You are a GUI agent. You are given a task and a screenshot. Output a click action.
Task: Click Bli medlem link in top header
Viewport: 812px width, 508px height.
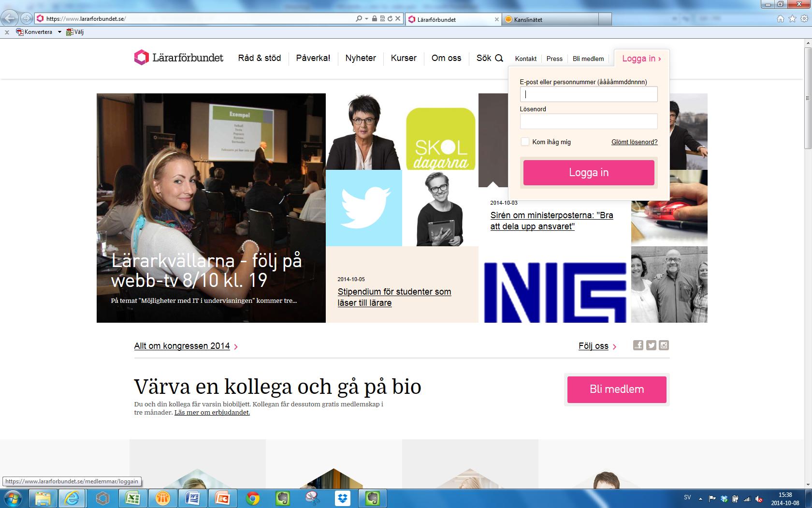tap(588, 59)
